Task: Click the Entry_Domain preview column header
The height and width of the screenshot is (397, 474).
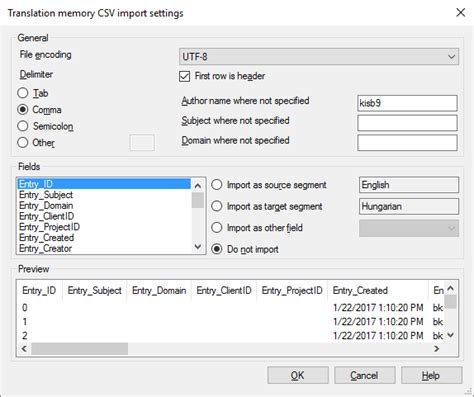Action: pos(159,290)
